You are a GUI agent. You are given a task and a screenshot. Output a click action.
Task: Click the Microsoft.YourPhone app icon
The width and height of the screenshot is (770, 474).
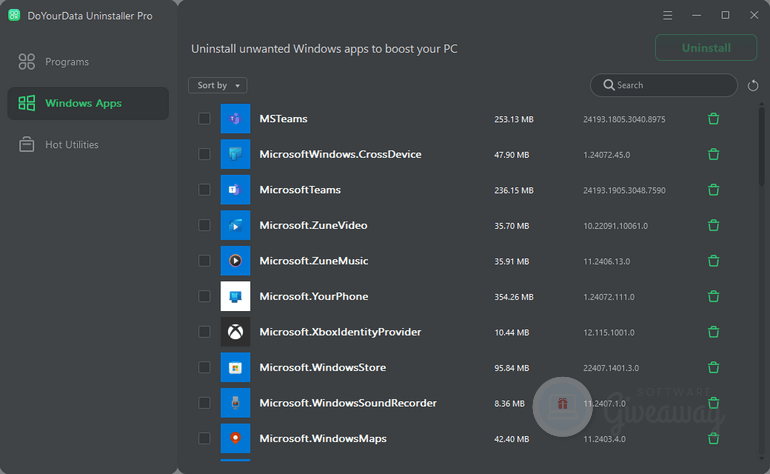click(235, 296)
